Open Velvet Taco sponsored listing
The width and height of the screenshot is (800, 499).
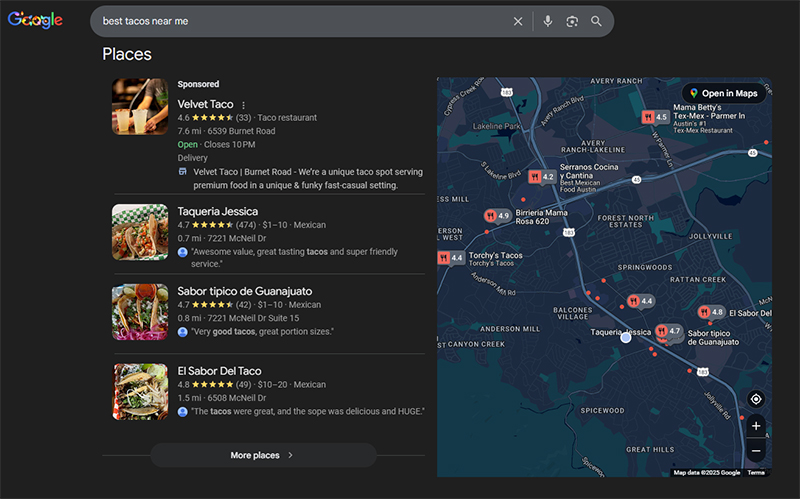[x=205, y=104]
